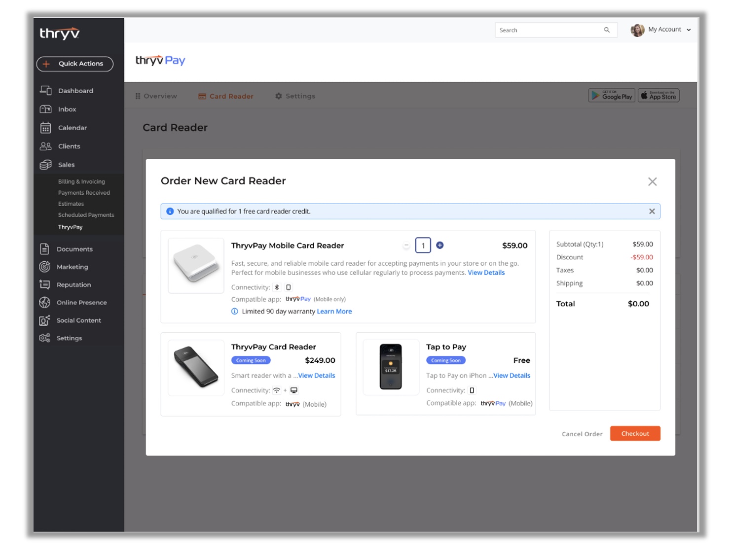The image size is (732, 560).
Task: Click Coming Soon badge on ThryvPay Card Reader
Action: click(251, 360)
